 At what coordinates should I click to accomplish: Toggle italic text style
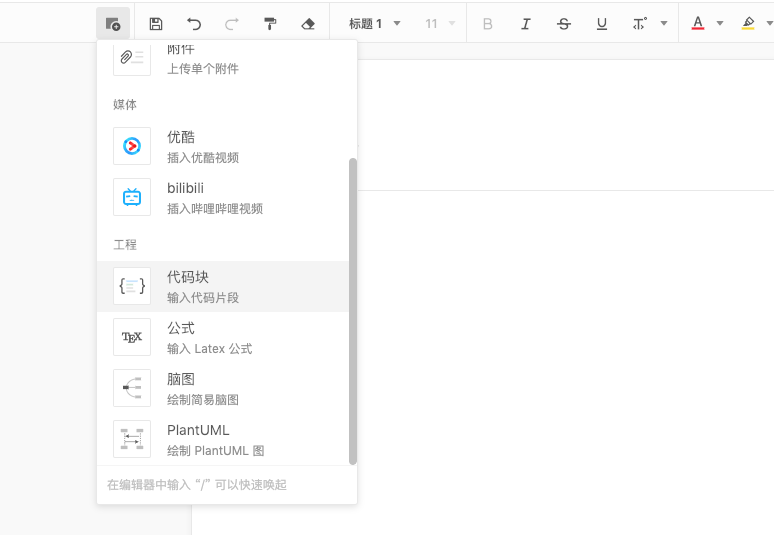coord(526,23)
